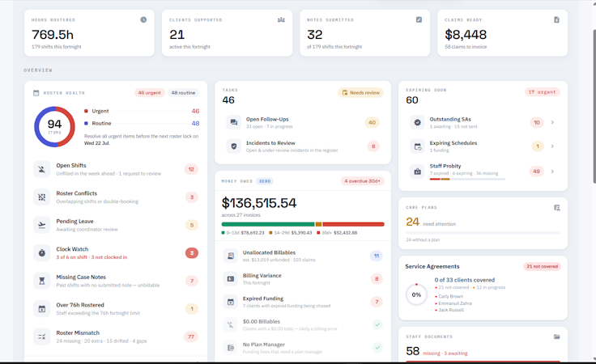
Task: Click the edit note icon on Notes Submitted
Action: [x=419, y=19]
